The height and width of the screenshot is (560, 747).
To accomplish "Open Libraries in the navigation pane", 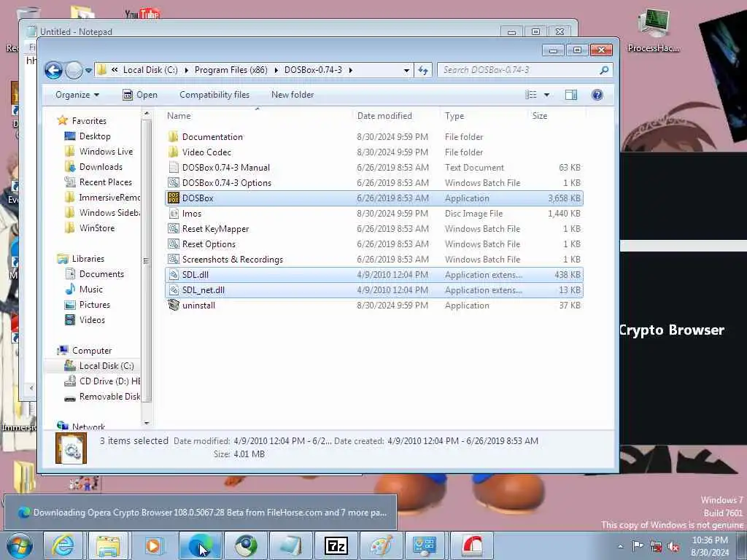I will click(88, 259).
